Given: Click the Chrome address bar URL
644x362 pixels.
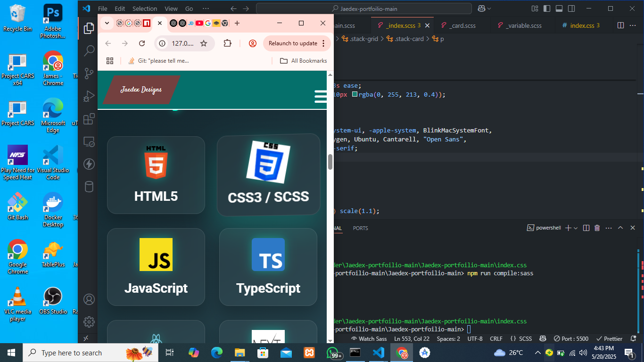Looking at the screenshot, I should pyautogui.click(x=182, y=43).
